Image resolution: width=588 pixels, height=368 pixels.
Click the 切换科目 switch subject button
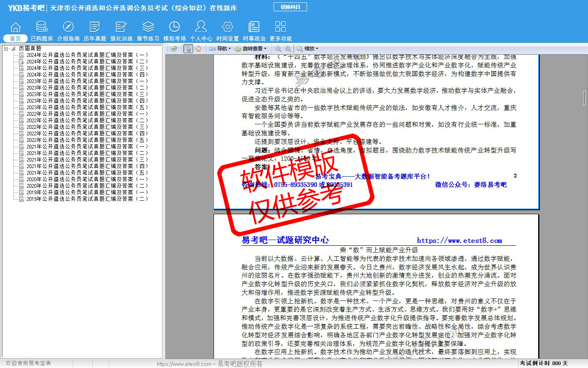tap(290, 7)
